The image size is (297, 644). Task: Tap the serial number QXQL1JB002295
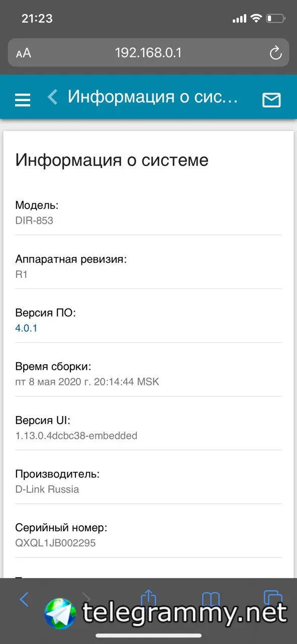[x=55, y=543]
